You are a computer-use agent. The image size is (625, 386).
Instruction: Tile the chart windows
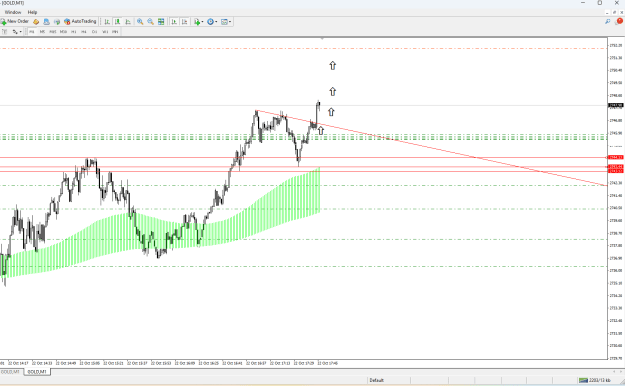click(161, 22)
